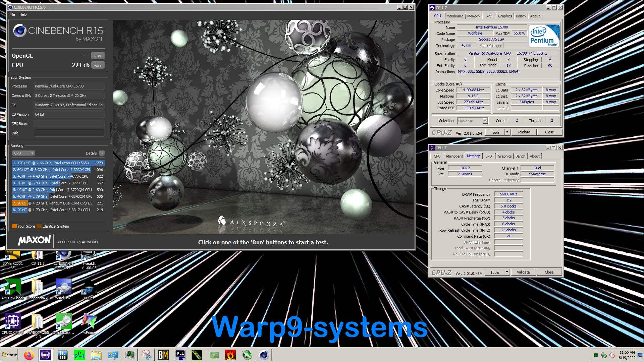Open the Mainboard tab in top CPU-Z
This screenshot has height=362, width=644.
pos(454,16)
